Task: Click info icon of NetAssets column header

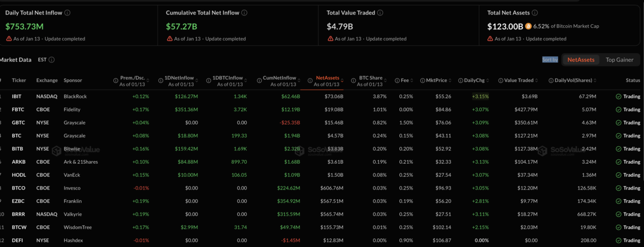Action: point(311,81)
